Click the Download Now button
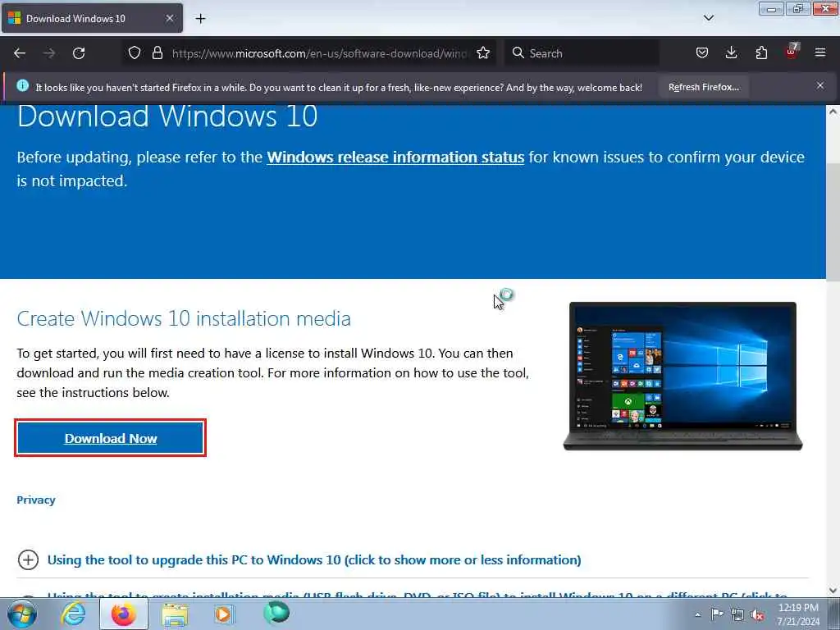Viewport: 840px width, 630px height. click(111, 438)
